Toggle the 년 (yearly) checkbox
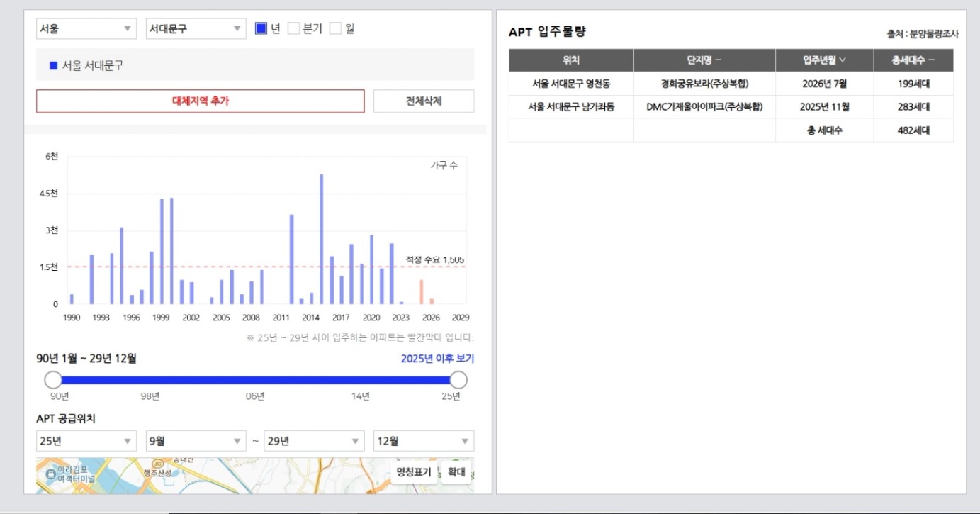 (x=261, y=28)
